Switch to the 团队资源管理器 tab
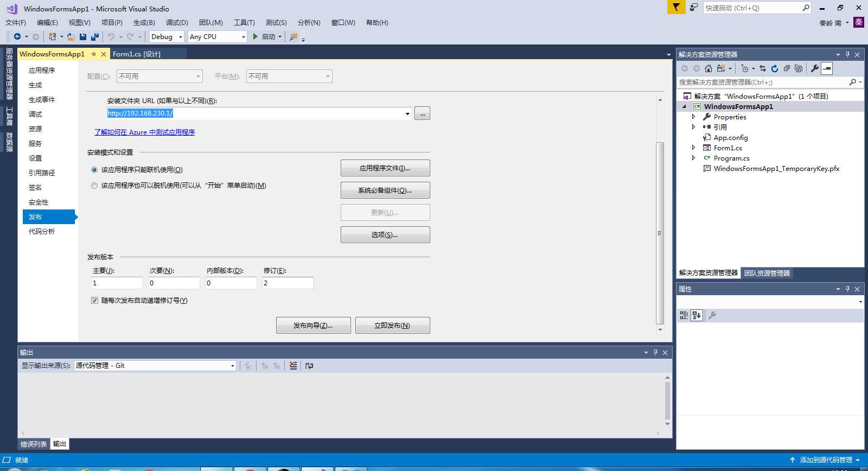This screenshot has width=868, height=471. pyautogui.click(x=767, y=273)
